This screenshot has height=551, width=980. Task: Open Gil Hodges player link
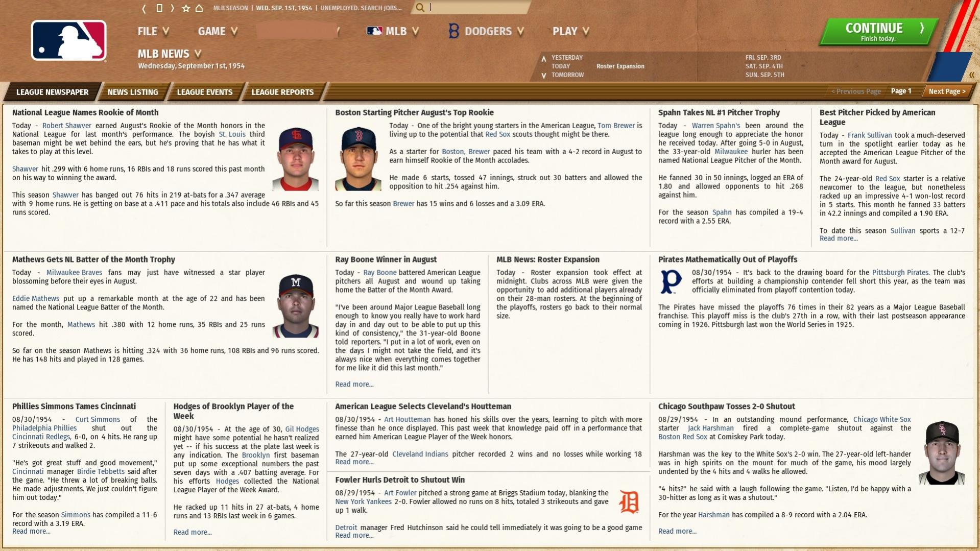click(x=302, y=429)
